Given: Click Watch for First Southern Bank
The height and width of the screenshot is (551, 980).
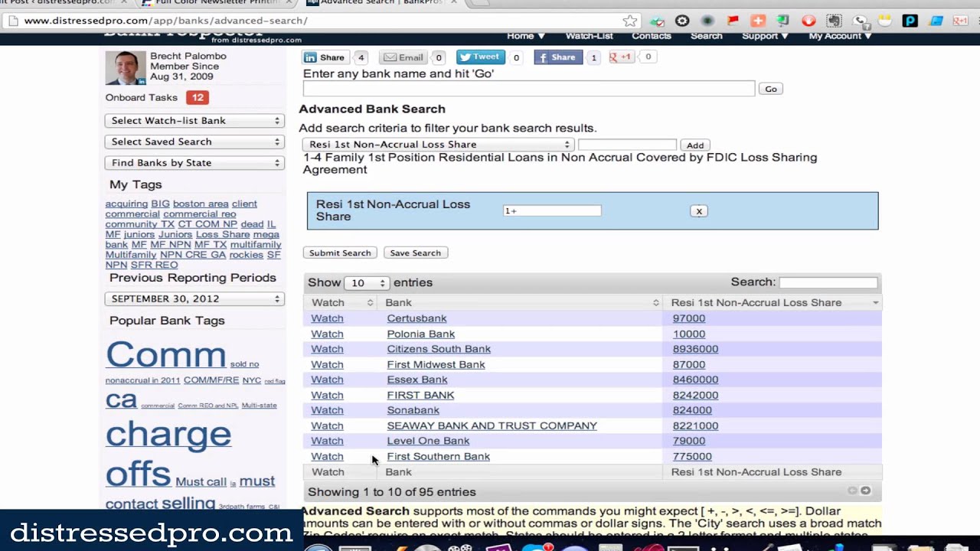Looking at the screenshot, I should 327,456.
